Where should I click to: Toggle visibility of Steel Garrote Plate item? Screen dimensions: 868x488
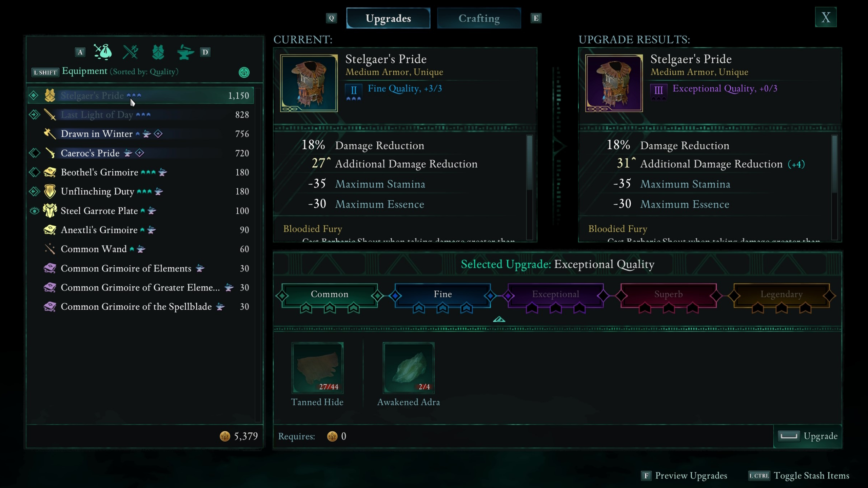coord(34,210)
